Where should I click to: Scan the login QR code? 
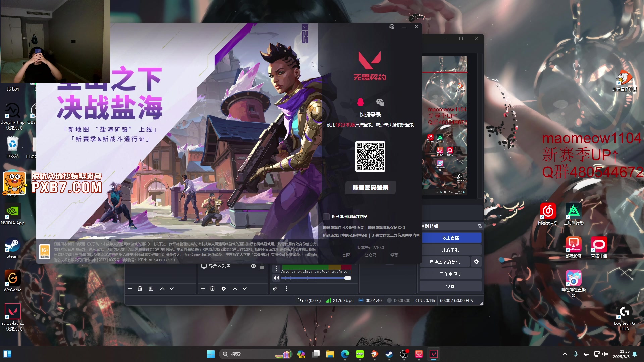[370, 156]
